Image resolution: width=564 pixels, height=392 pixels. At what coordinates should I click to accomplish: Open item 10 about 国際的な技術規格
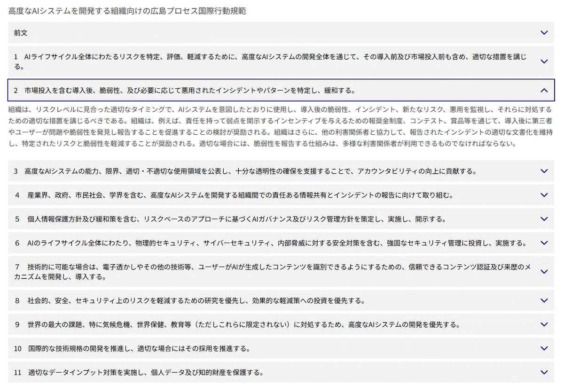pyautogui.click(x=281, y=348)
